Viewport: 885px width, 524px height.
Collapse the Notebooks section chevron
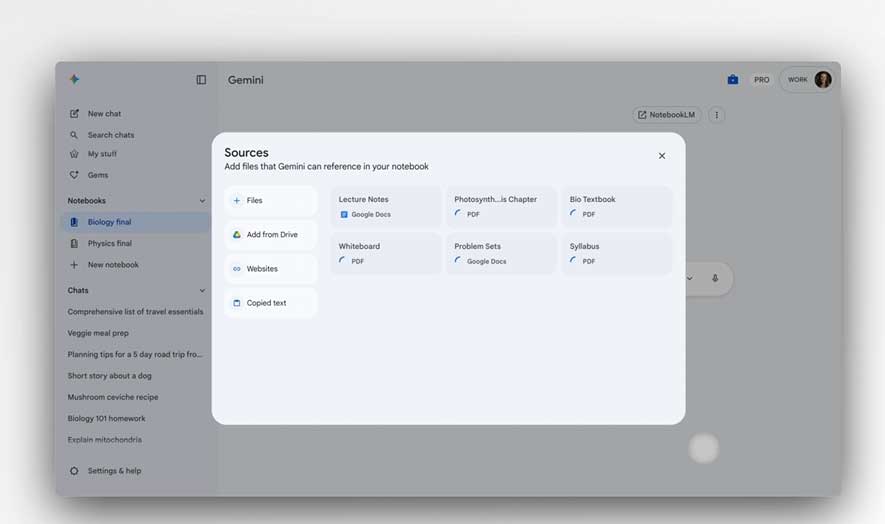coord(202,201)
